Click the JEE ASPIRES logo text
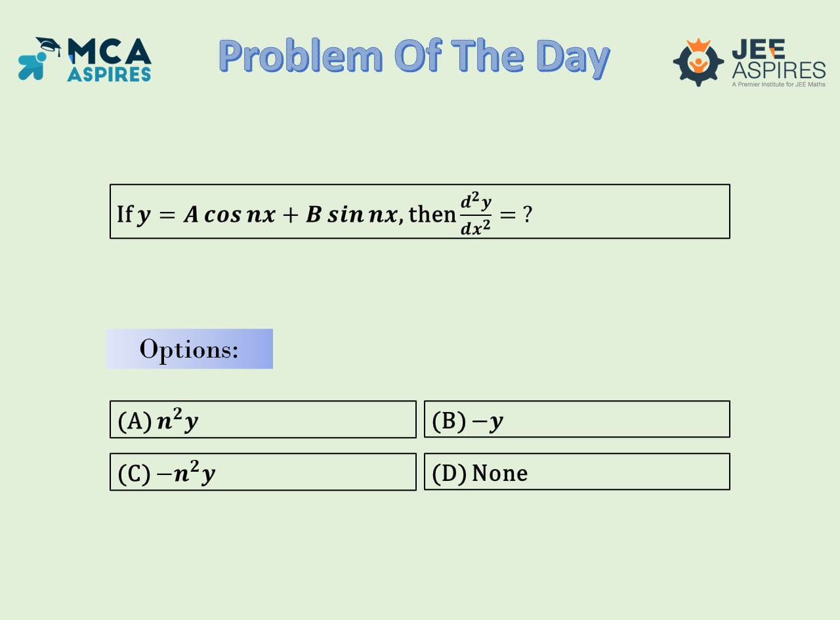 coord(778,60)
